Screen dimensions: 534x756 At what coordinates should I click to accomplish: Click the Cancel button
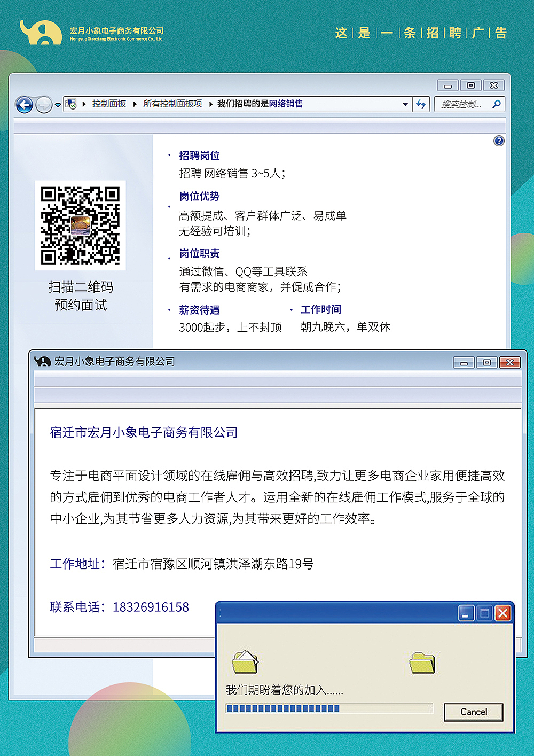pyautogui.click(x=474, y=712)
